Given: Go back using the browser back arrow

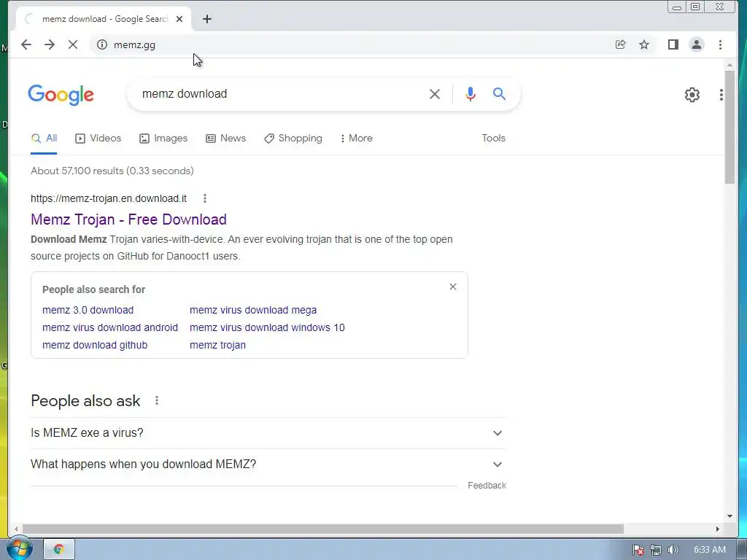Looking at the screenshot, I should tap(26, 44).
